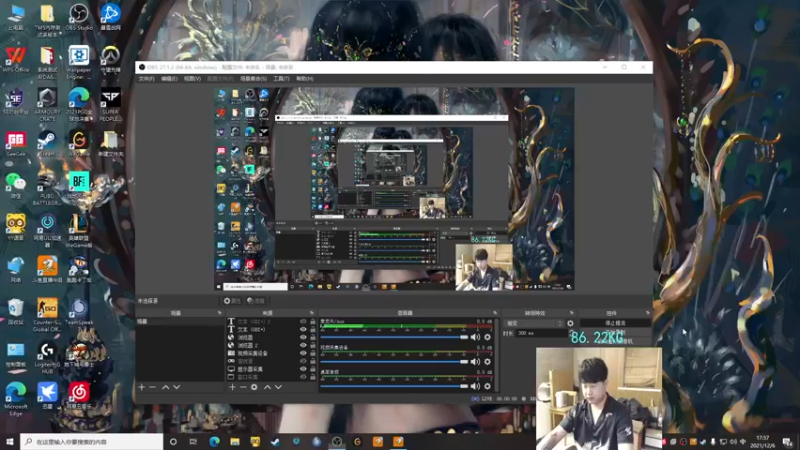This screenshot has height=450, width=800.
Task: Open the Scene Collection menu in OBS
Action: [254, 79]
